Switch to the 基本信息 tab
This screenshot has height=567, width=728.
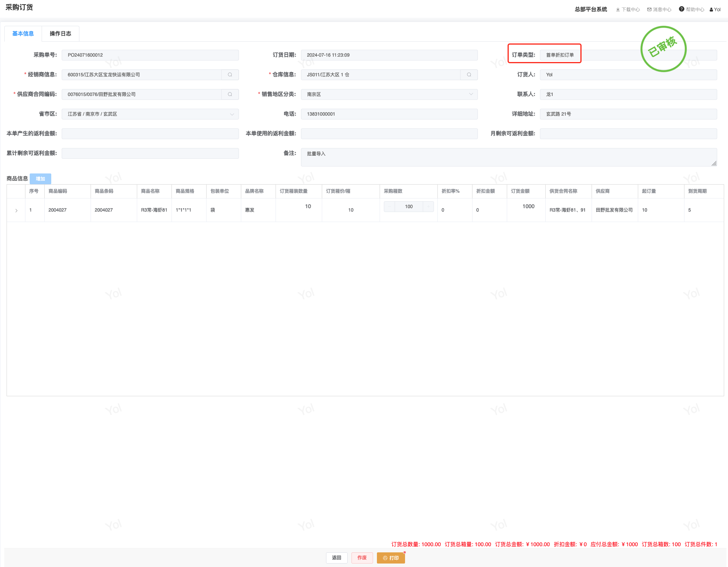[23, 34]
